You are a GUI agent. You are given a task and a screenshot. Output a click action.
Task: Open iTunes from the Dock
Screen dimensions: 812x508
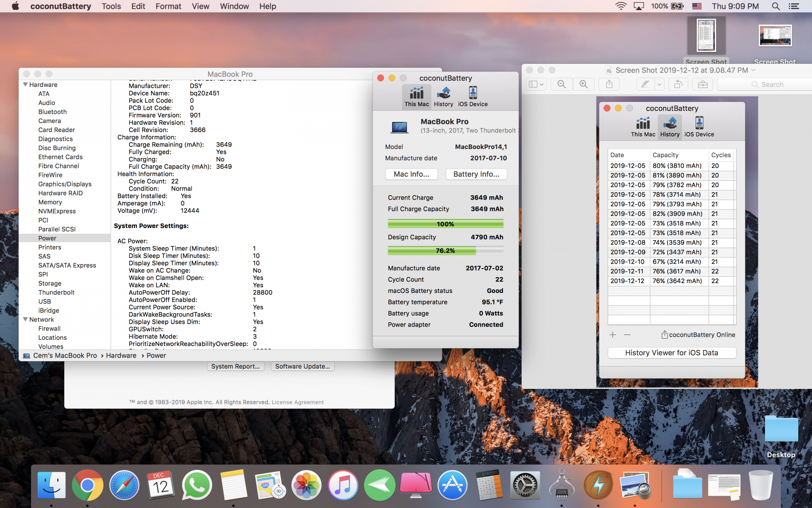click(x=343, y=485)
